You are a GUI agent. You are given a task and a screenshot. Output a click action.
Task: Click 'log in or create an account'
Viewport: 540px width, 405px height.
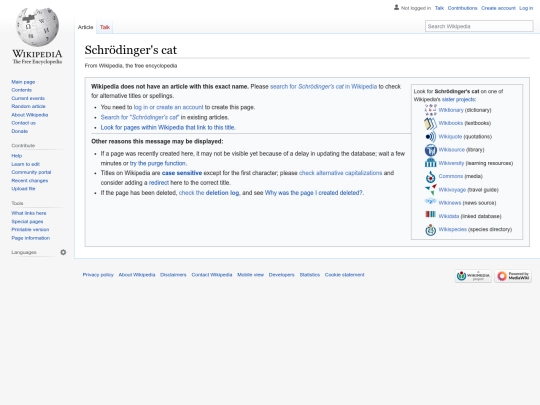tap(168, 107)
